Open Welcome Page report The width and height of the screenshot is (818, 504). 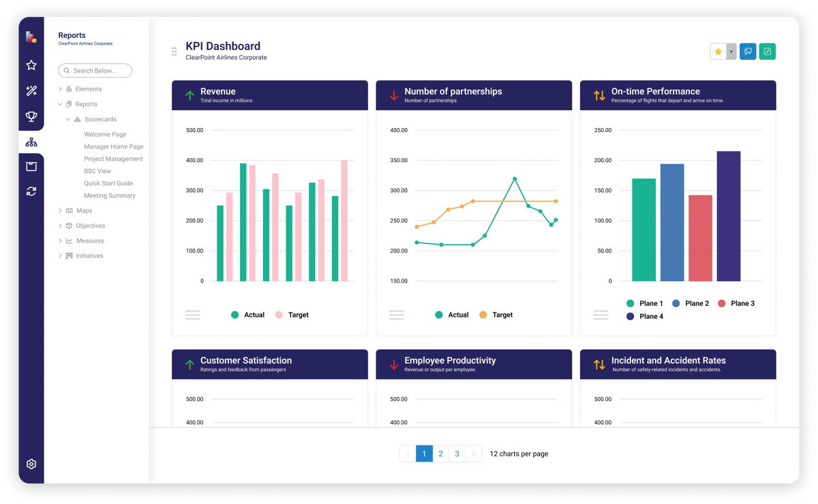(105, 135)
